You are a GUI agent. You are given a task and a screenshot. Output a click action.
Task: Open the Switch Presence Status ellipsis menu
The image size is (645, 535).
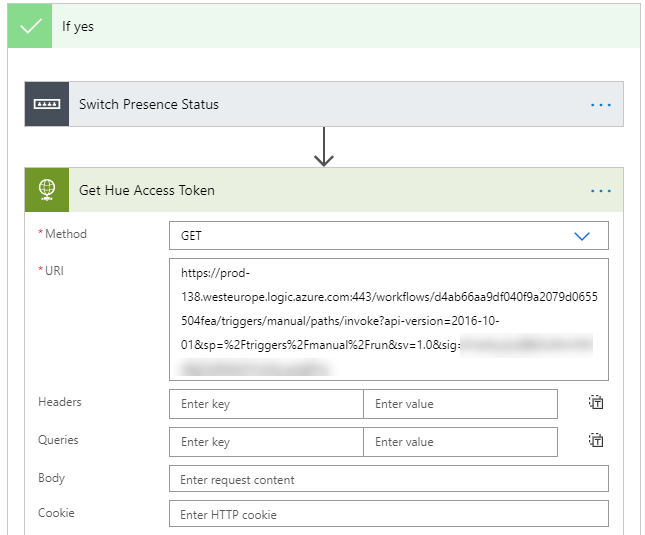pos(600,104)
